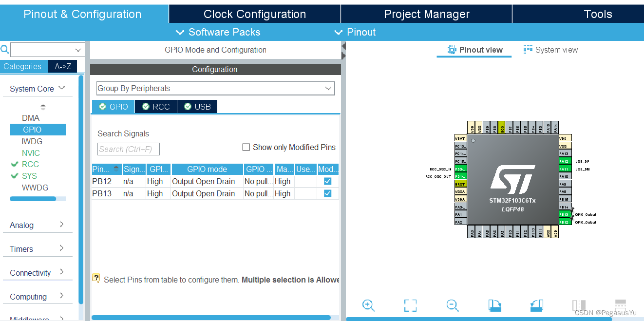Open NVIC in System Core list

[x=31, y=153]
